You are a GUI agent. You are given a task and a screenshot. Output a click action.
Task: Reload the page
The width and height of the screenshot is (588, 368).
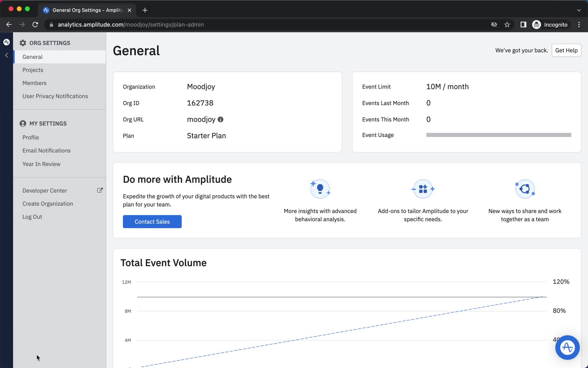click(35, 25)
